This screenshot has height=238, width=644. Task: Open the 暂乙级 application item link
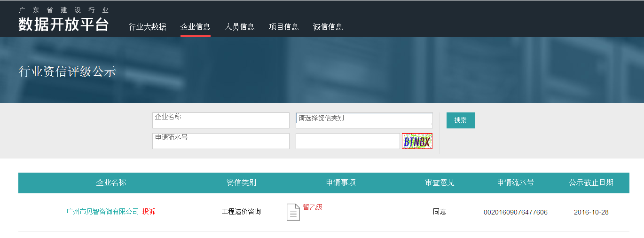(x=313, y=207)
